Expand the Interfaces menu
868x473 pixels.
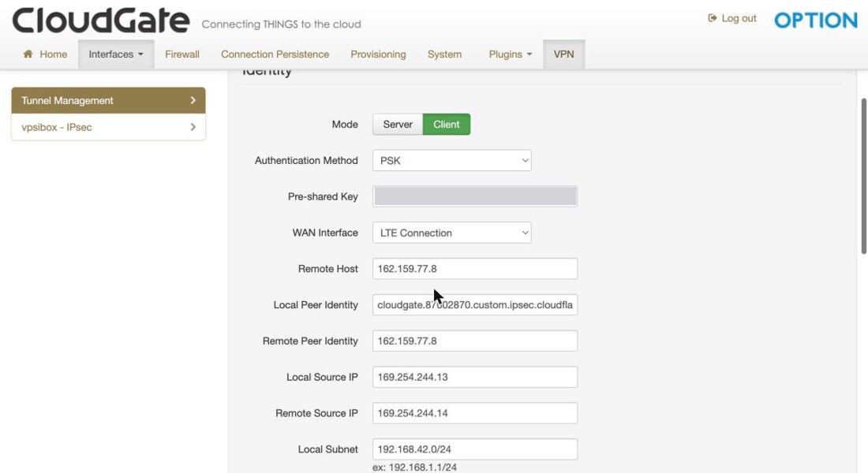(x=116, y=54)
